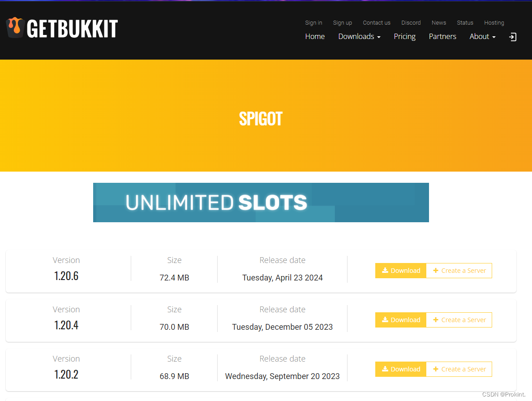This screenshot has height=401, width=532.
Task: Expand the Downloads dropdown menu
Action: click(359, 36)
